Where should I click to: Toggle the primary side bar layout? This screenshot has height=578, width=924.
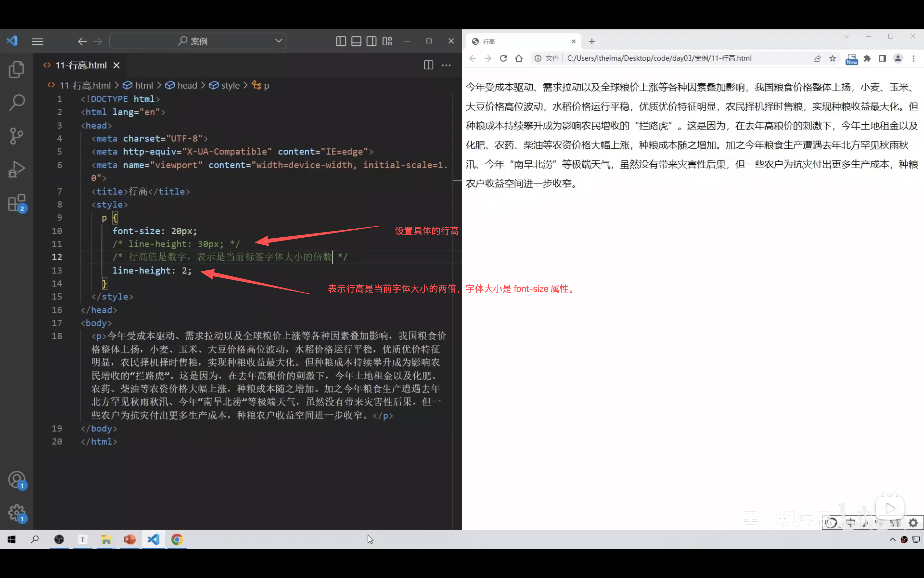(x=341, y=41)
